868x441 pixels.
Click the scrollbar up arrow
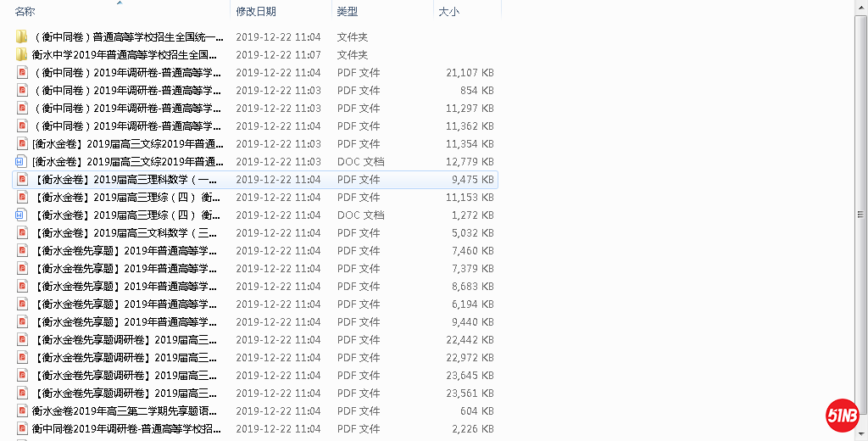[861, 5]
